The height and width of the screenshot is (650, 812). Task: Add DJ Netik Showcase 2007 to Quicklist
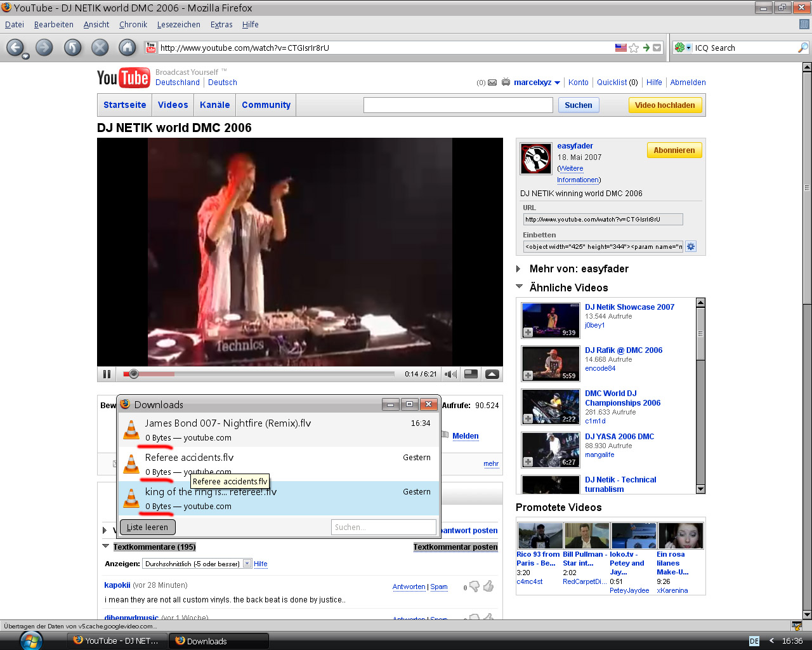(528, 333)
